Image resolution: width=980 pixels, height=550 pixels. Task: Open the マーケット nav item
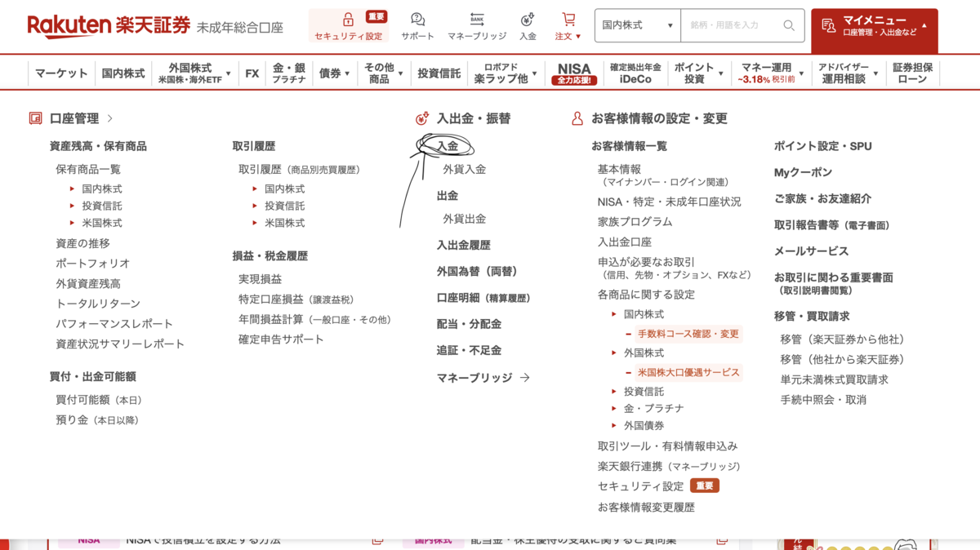coord(61,73)
